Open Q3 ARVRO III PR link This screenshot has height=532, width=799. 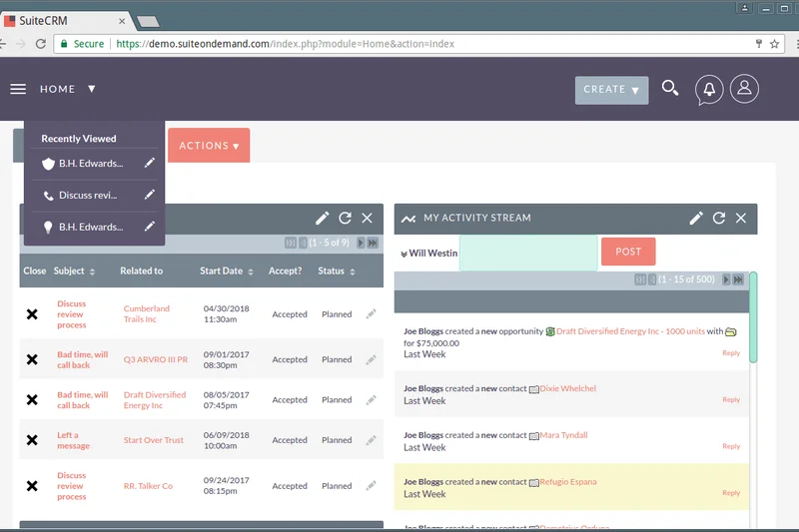156,359
